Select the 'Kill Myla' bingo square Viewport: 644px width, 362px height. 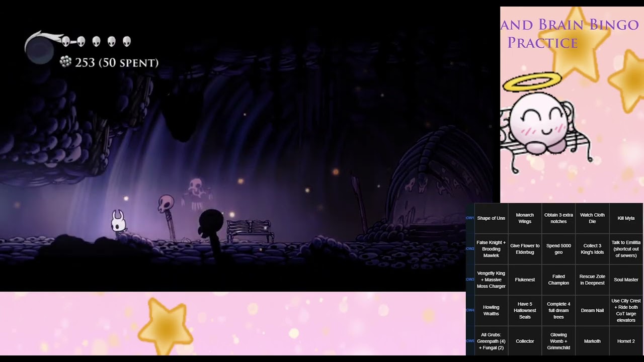click(x=626, y=219)
